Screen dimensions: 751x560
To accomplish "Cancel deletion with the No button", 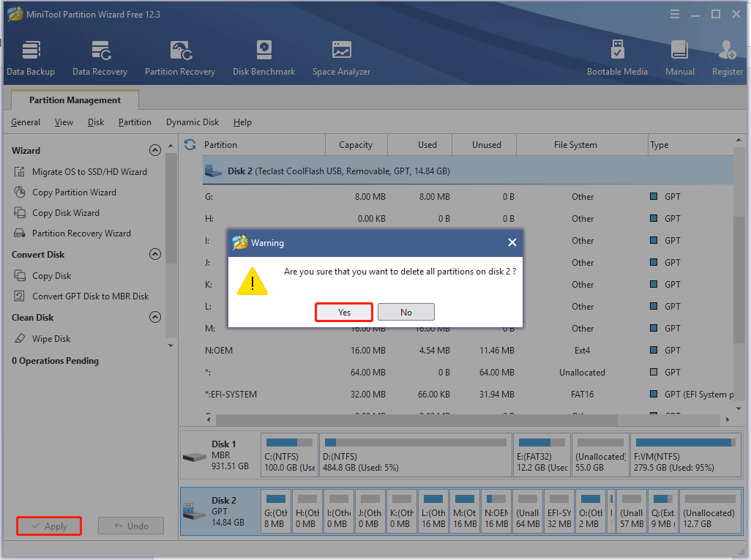I will [x=406, y=312].
